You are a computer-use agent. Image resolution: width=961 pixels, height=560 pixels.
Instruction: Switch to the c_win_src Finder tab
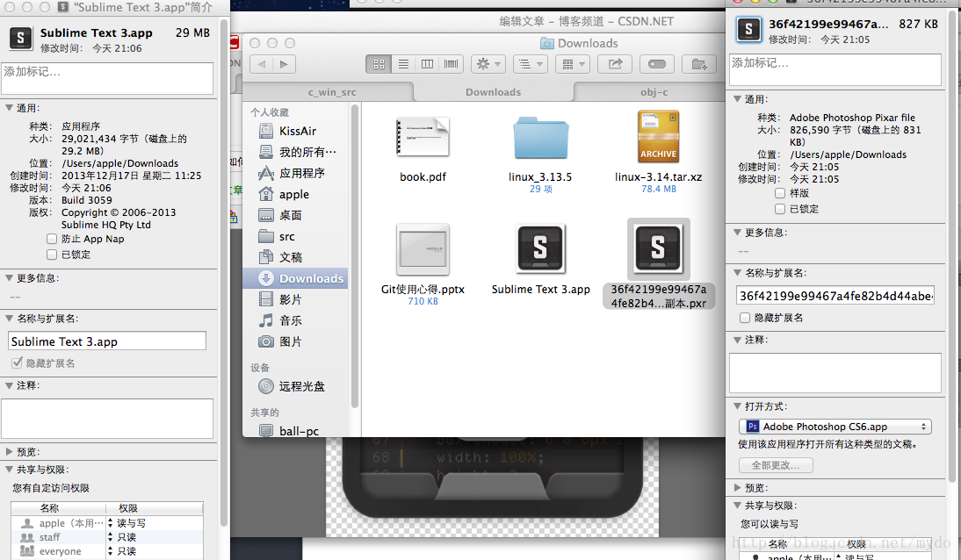click(x=331, y=92)
